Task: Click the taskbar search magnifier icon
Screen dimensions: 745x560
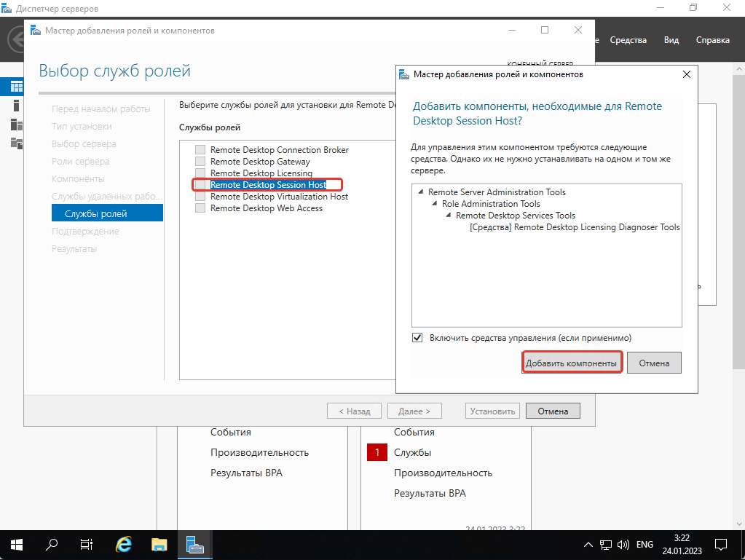Action: click(52, 544)
